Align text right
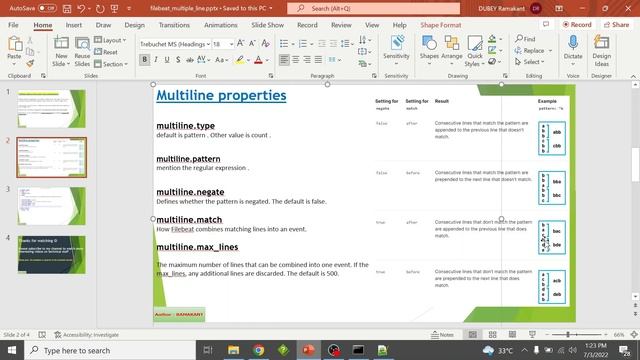The image size is (640, 360). pyautogui.click(x=307, y=60)
